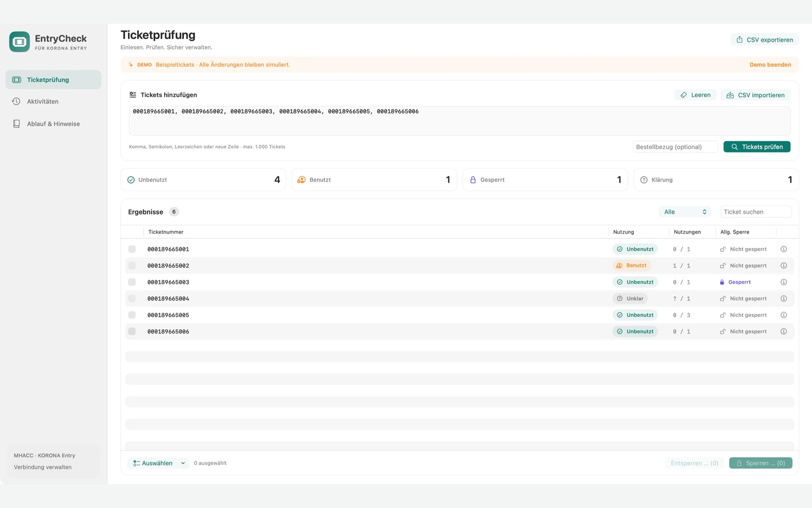812x508 pixels.
Task: Click into the ticket numbers text area
Action: 460,121
